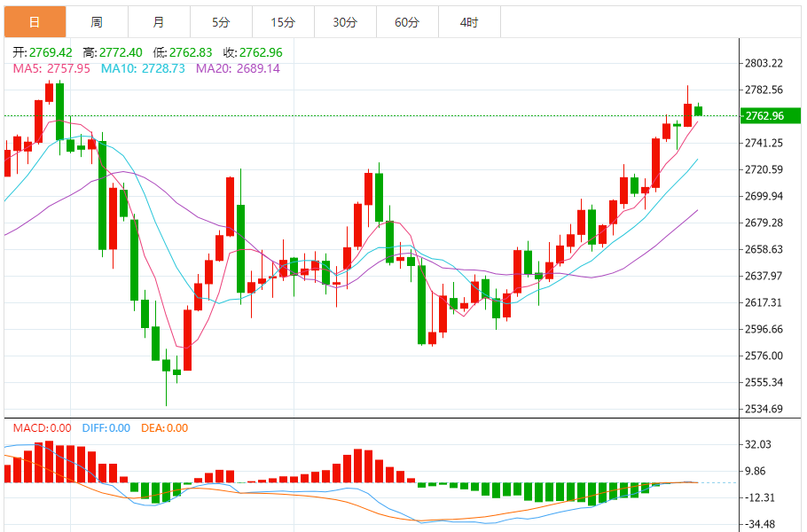Click the closing price 2762.96 in header
The image size is (807, 532).
pyautogui.click(x=261, y=52)
